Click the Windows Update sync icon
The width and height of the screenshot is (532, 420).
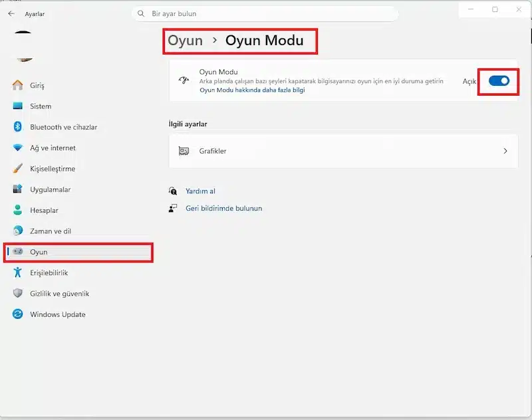click(18, 314)
